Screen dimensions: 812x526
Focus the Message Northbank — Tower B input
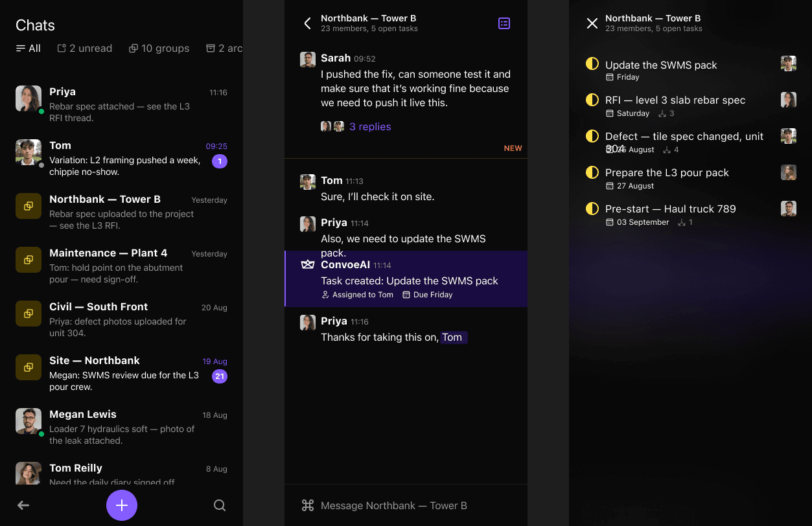(406, 505)
